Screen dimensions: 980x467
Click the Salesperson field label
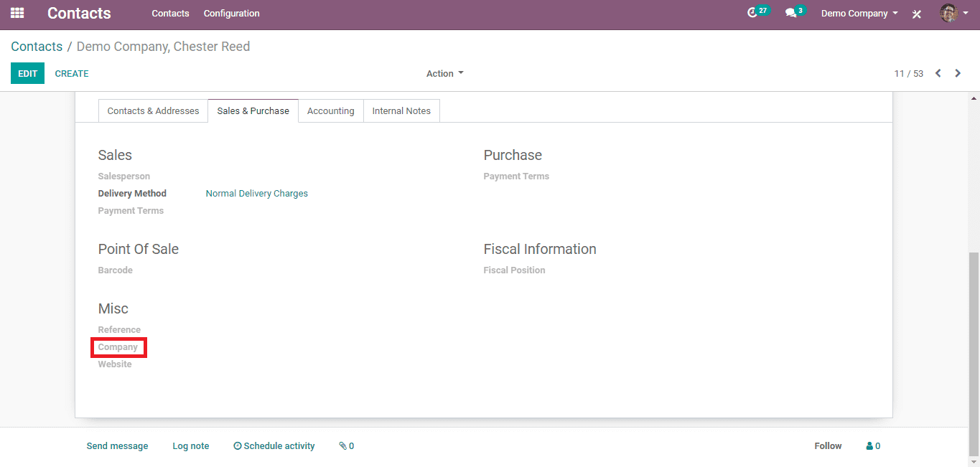point(124,176)
